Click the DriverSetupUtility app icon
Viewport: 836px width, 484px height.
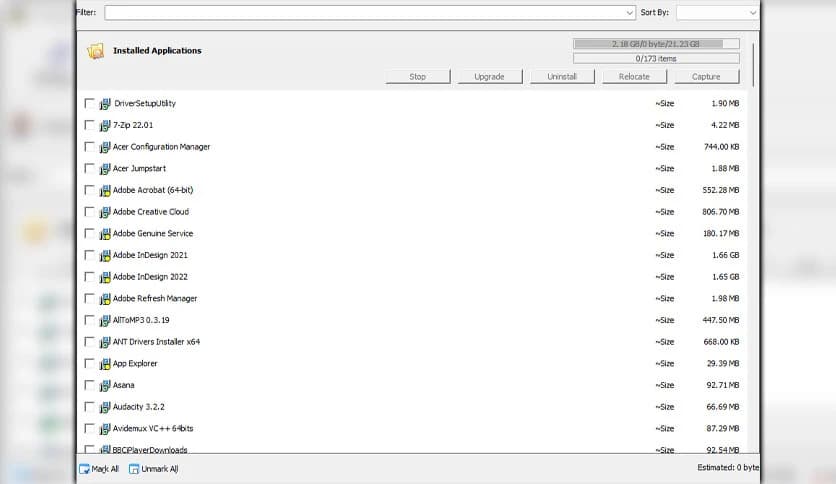(x=105, y=103)
